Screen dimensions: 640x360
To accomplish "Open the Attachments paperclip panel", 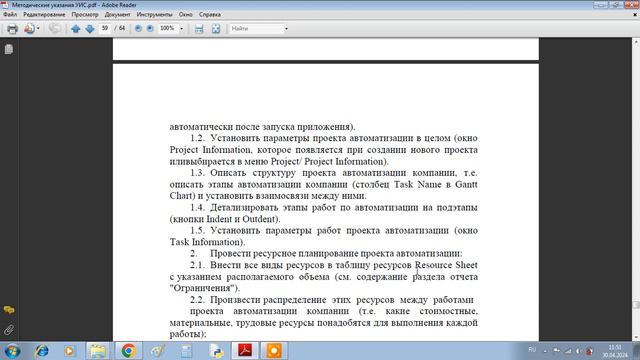I will 9,329.
